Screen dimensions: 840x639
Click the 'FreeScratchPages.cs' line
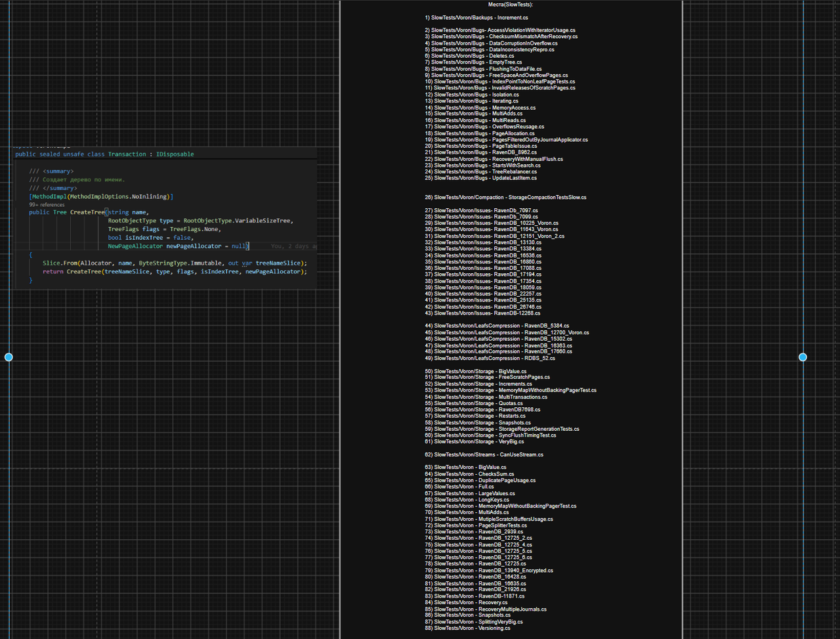click(488, 377)
